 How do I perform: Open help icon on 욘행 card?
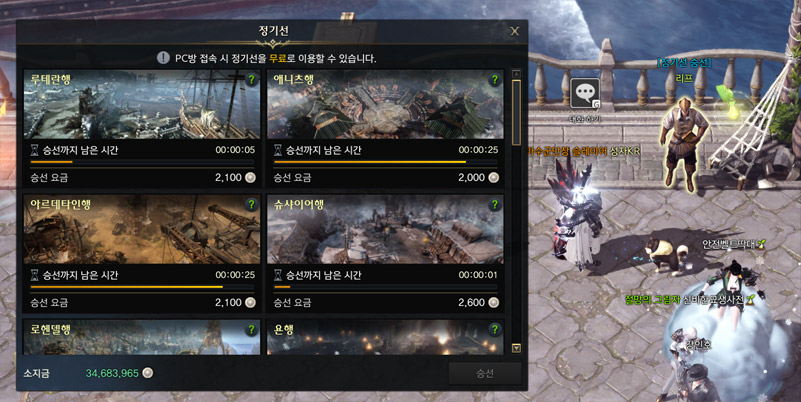tap(494, 329)
